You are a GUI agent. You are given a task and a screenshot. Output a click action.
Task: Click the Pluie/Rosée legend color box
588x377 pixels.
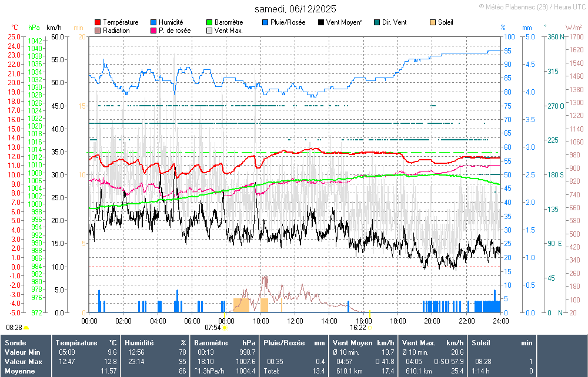click(266, 22)
